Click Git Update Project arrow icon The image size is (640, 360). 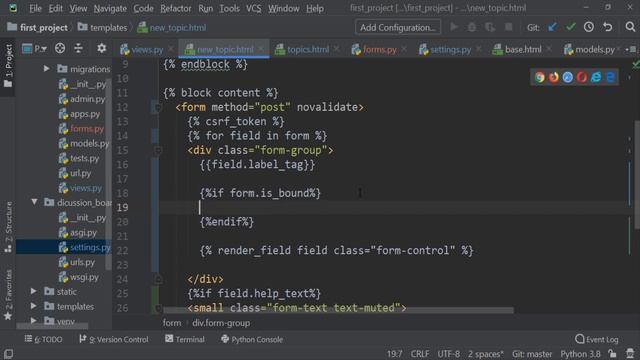point(552,27)
